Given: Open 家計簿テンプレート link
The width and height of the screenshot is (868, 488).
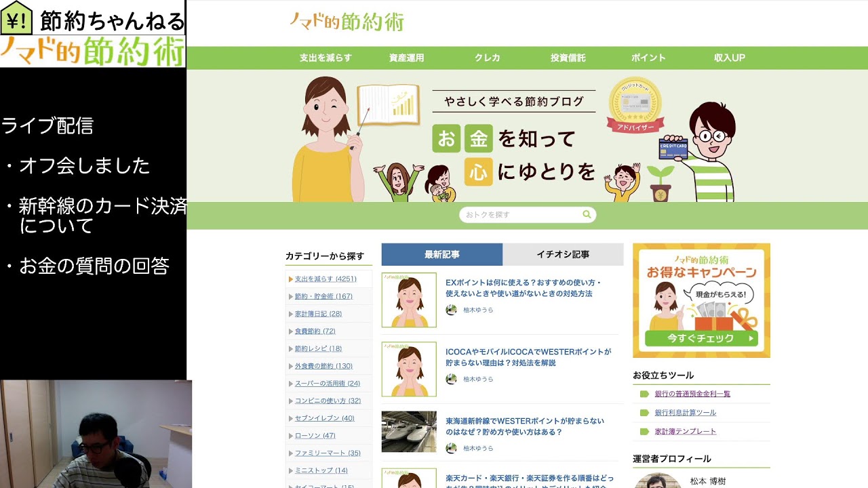Looking at the screenshot, I should click(x=685, y=432).
